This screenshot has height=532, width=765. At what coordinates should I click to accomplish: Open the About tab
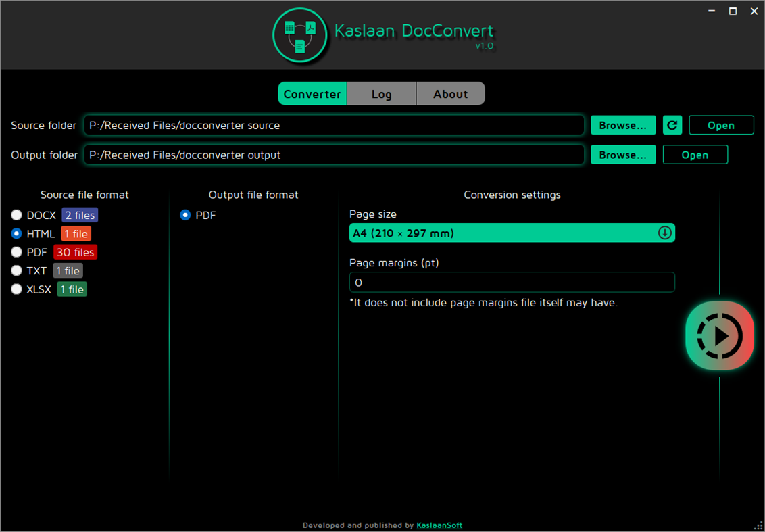(450, 93)
